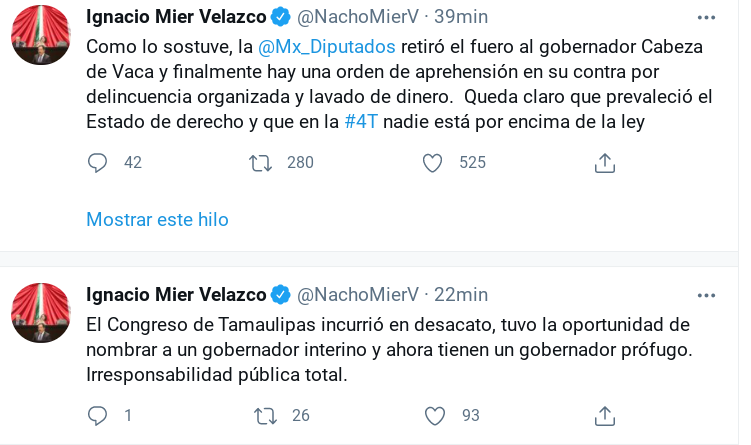Open more options on the 22min tweet
The width and height of the screenshot is (751, 445).
(707, 294)
